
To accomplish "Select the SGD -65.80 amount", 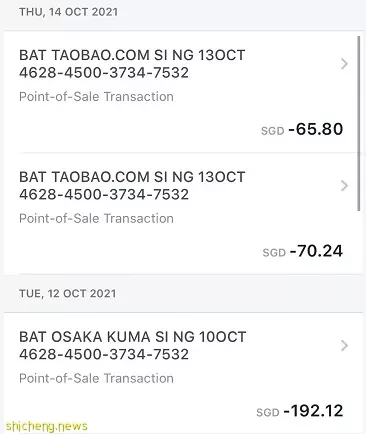I will (x=302, y=129).
